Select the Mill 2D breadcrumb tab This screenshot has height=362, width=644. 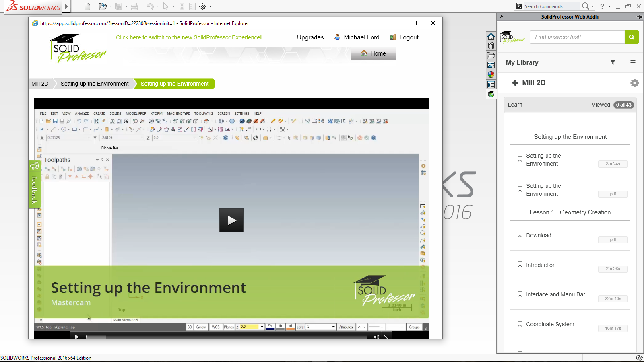[x=40, y=84]
